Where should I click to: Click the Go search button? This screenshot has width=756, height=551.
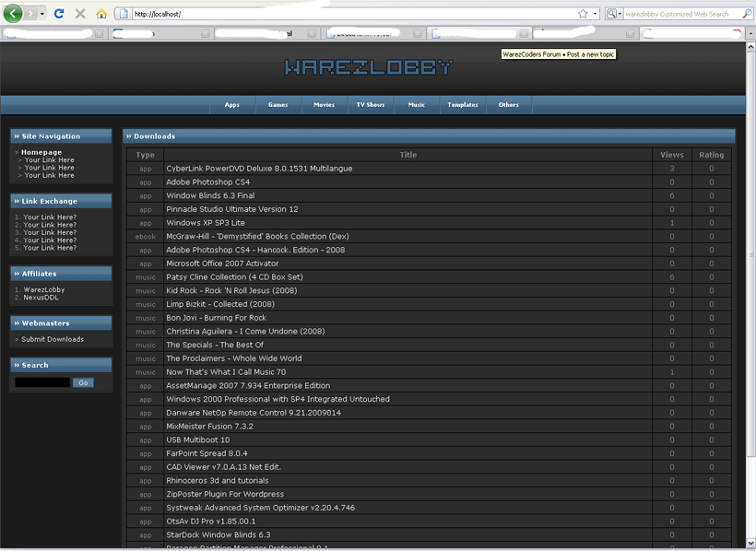[x=83, y=382]
